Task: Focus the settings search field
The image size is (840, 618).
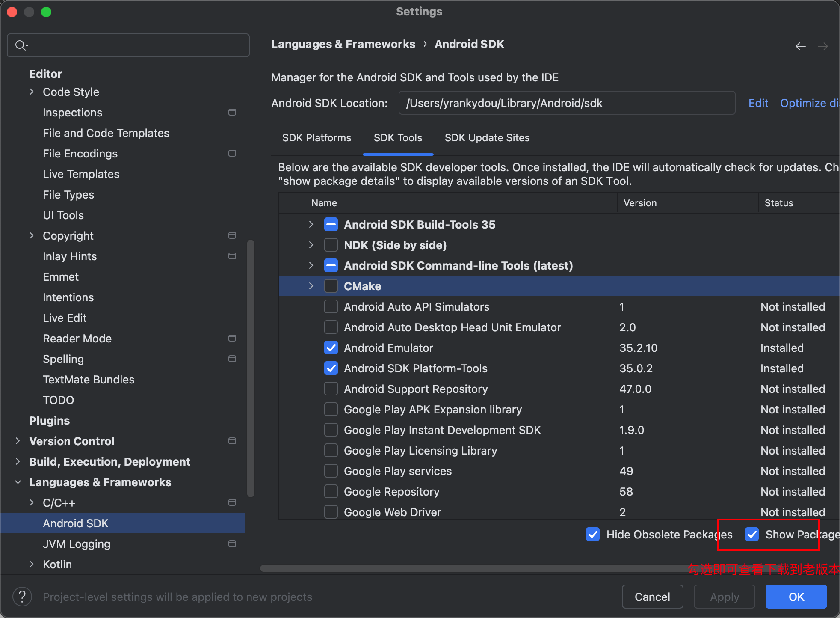Action: [x=128, y=45]
